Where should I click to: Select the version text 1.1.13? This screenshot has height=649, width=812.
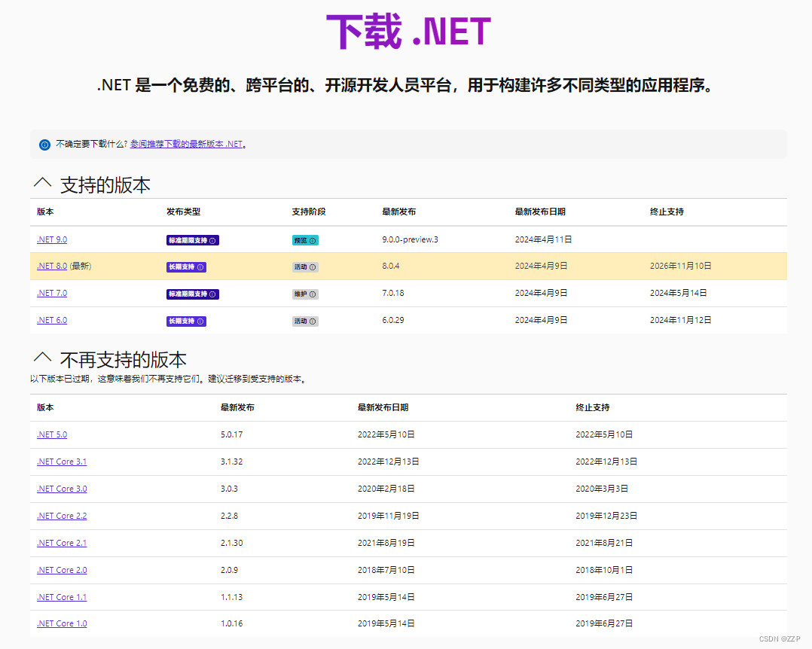(231, 597)
